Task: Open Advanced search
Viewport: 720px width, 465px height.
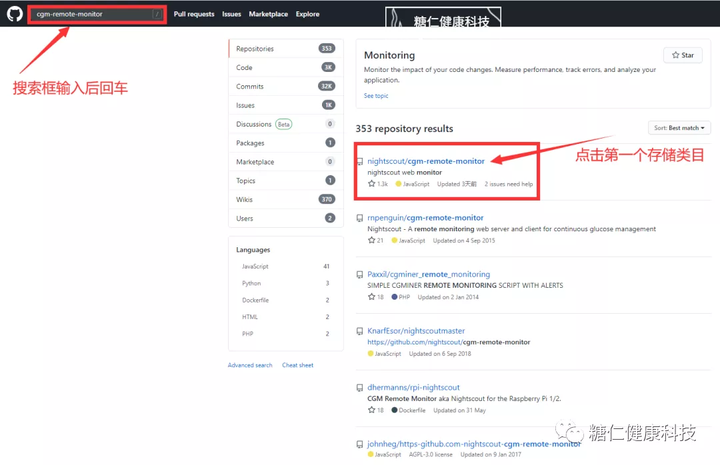Action: [250, 365]
